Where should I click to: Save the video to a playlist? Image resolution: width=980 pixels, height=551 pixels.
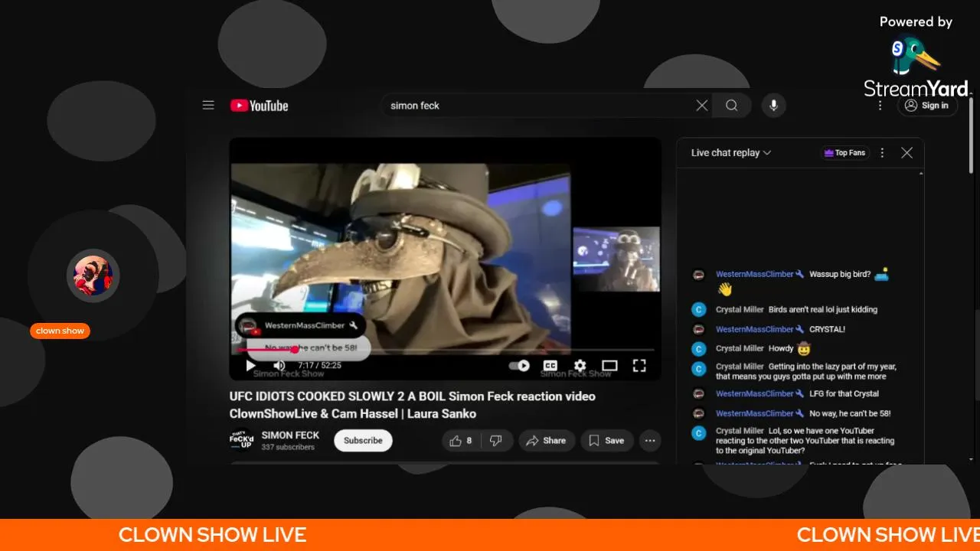pos(606,441)
